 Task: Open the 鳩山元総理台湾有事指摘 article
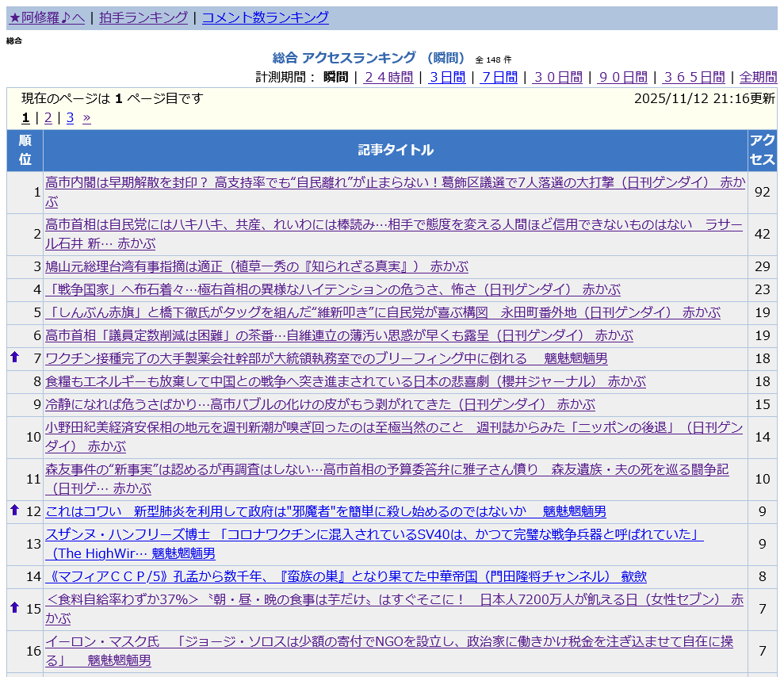[256, 266]
